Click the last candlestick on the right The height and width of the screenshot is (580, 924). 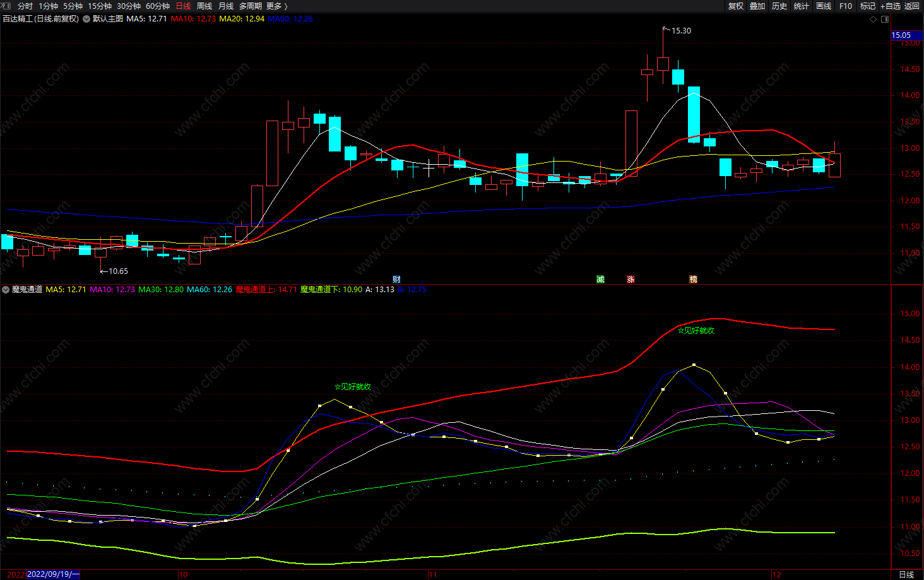point(834,165)
